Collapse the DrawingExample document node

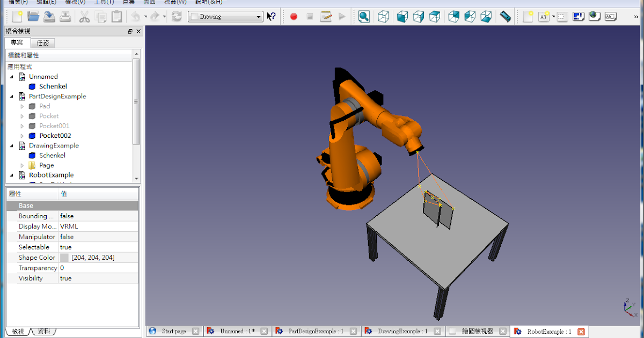coord(12,145)
